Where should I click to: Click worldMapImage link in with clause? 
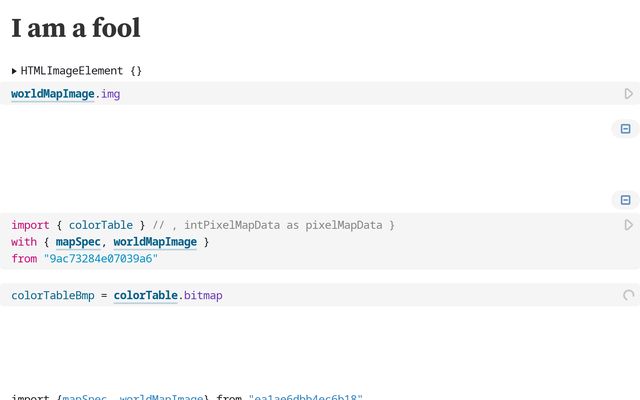tap(155, 242)
